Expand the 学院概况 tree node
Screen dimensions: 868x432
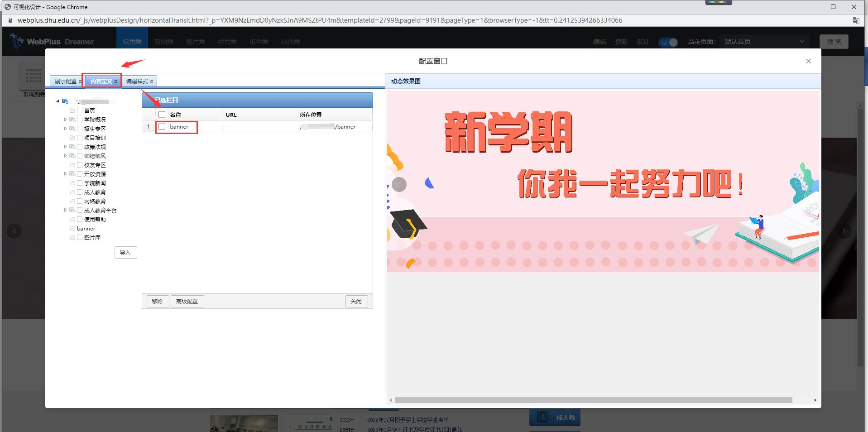[65, 120]
